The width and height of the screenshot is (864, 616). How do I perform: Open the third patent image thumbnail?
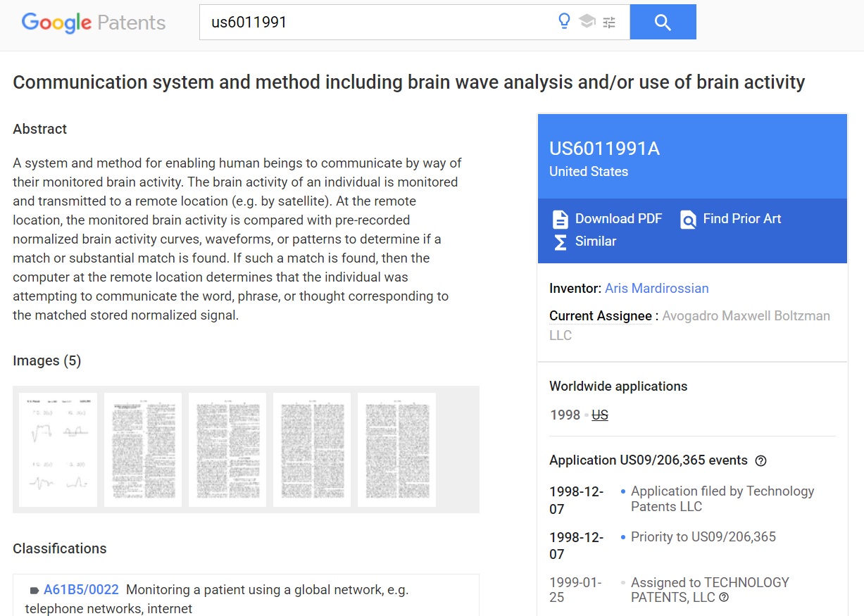(227, 449)
